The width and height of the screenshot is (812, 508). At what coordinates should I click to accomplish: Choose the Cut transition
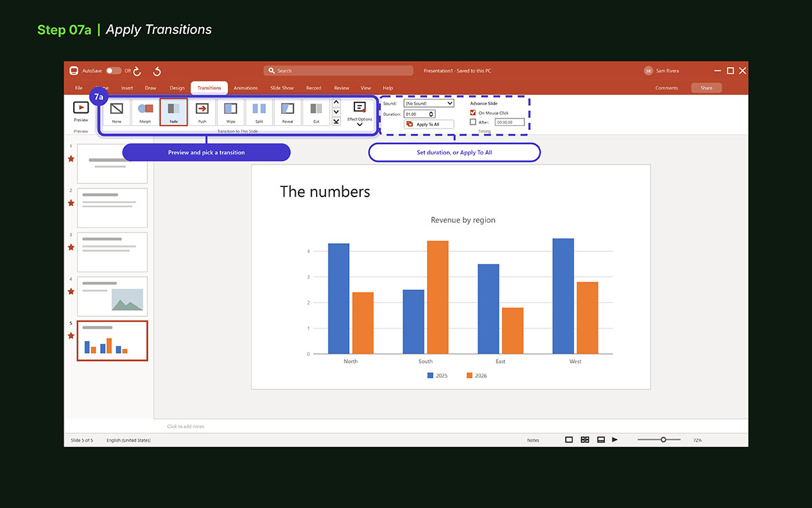coord(316,112)
